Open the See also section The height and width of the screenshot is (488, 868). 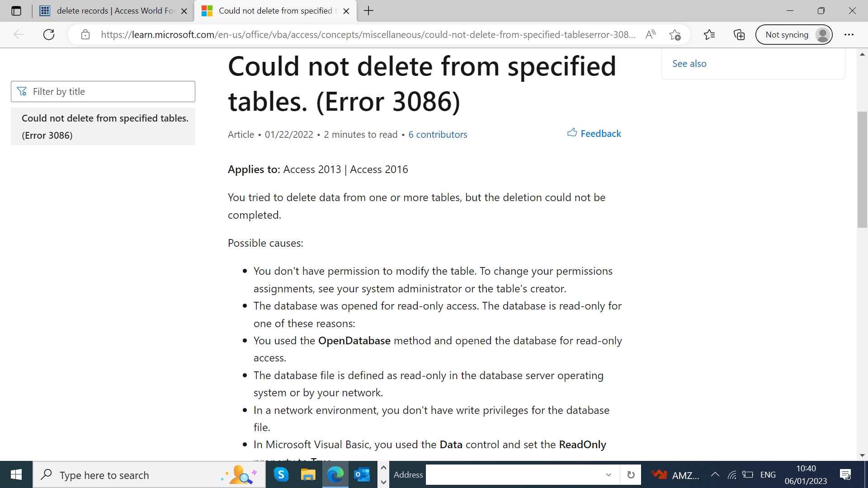tap(689, 63)
